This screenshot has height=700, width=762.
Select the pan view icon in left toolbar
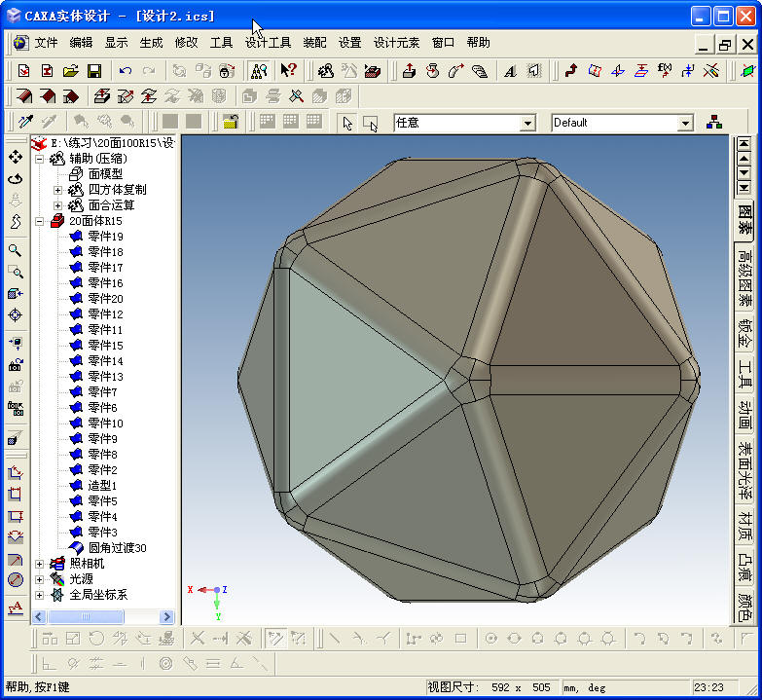coord(15,157)
